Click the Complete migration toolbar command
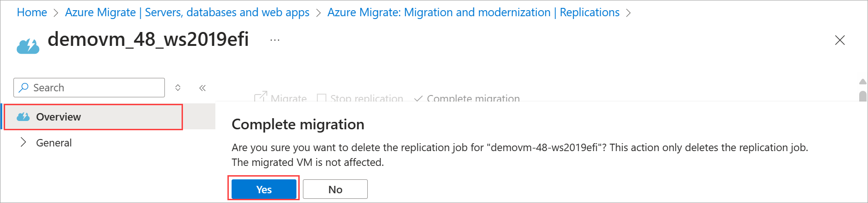 point(467,98)
